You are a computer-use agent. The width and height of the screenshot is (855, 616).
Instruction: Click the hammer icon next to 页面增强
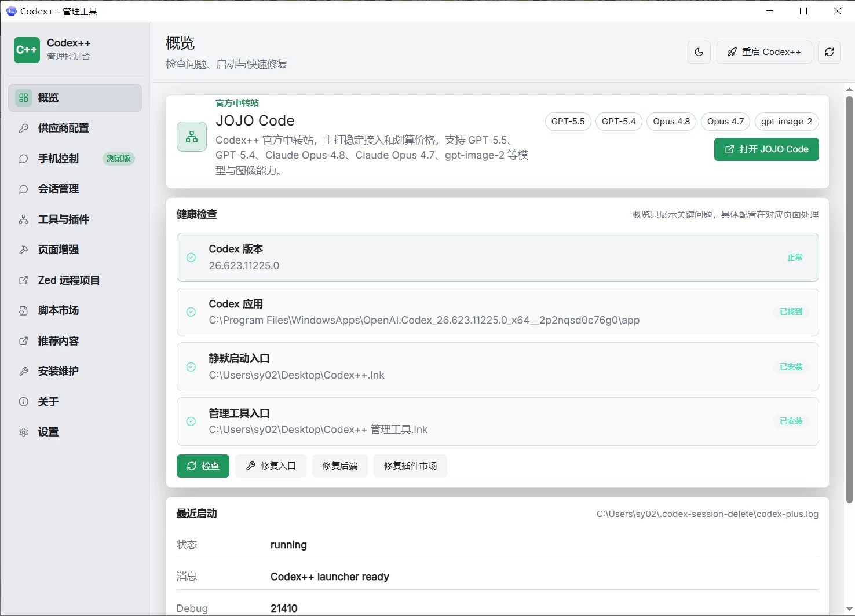pos(24,250)
